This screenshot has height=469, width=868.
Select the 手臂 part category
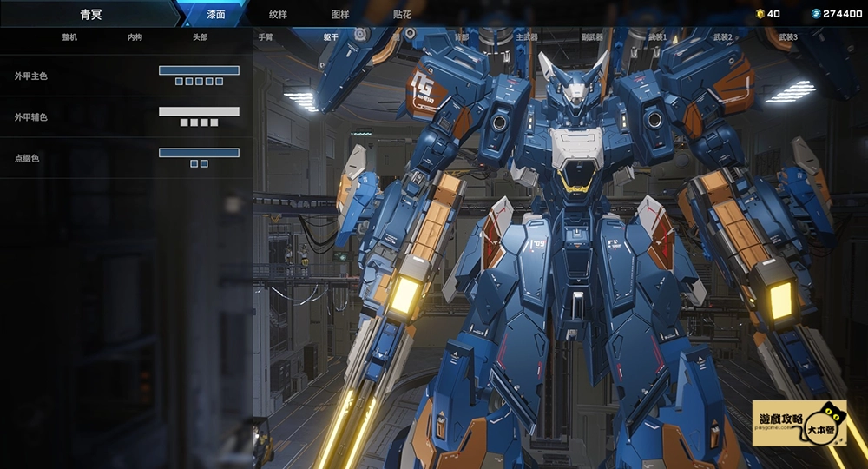tap(266, 37)
